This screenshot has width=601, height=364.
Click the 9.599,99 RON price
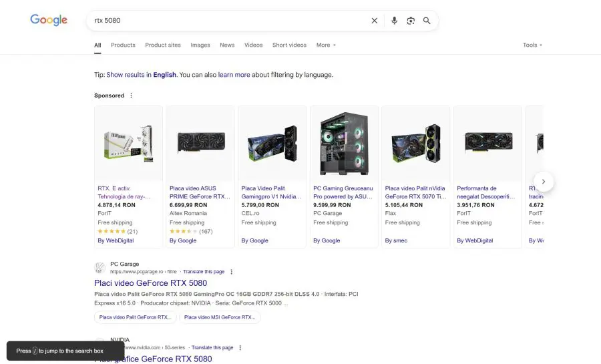coord(332,205)
